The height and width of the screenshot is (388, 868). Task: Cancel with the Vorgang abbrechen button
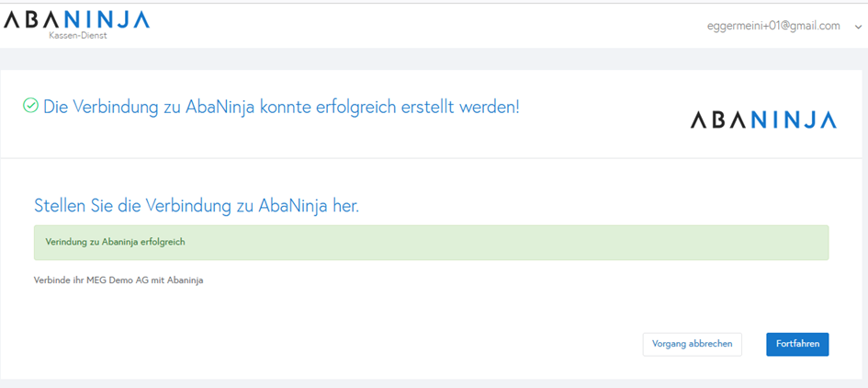692,344
